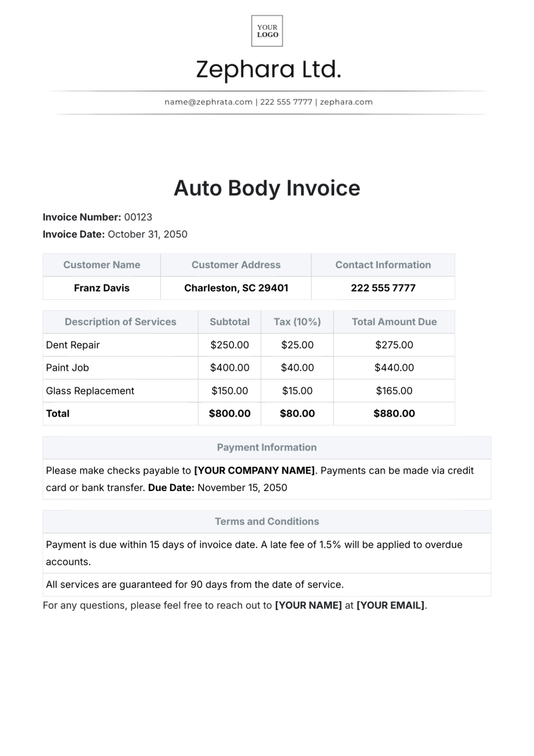Click the Description of Services header
This screenshot has height=756, width=534.
[x=121, y=322]
